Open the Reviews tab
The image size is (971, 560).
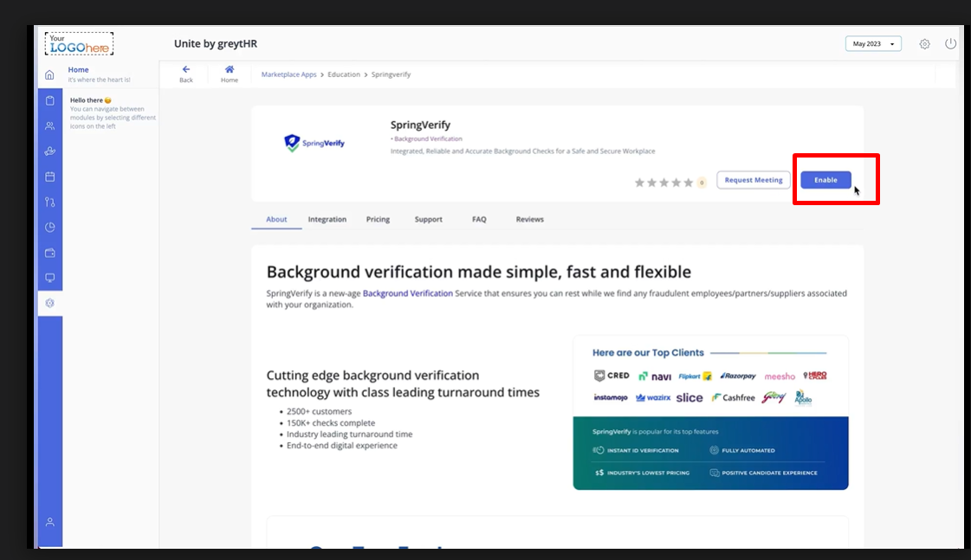tap(529, 220)
